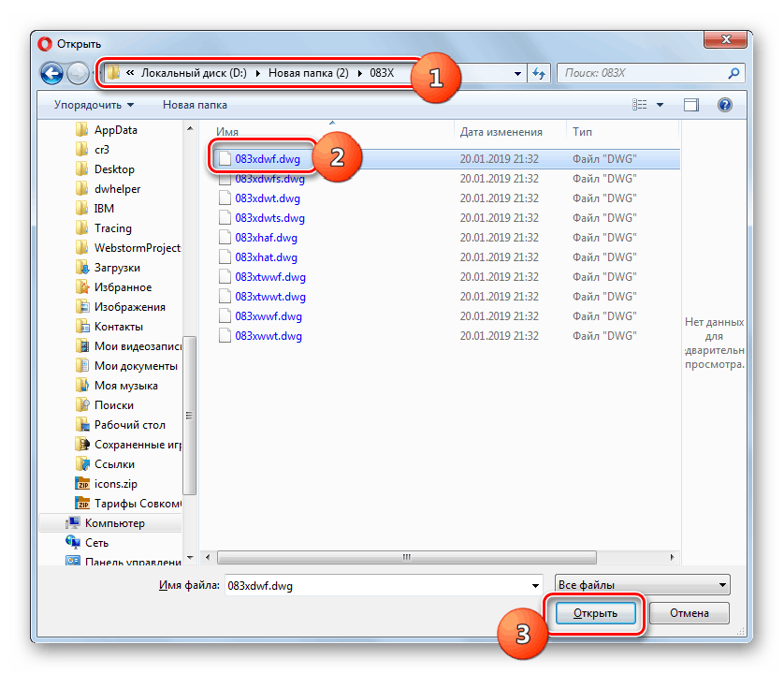Open the Имя файла combo box dropdown
784x674 pixels.
(x=535, y=585)
